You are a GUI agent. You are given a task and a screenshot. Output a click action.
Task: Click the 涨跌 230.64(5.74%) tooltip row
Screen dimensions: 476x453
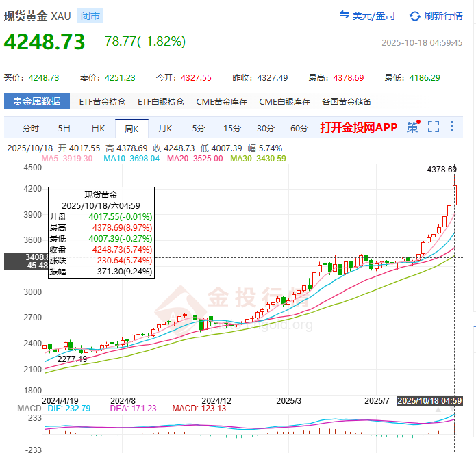(101, 261)
